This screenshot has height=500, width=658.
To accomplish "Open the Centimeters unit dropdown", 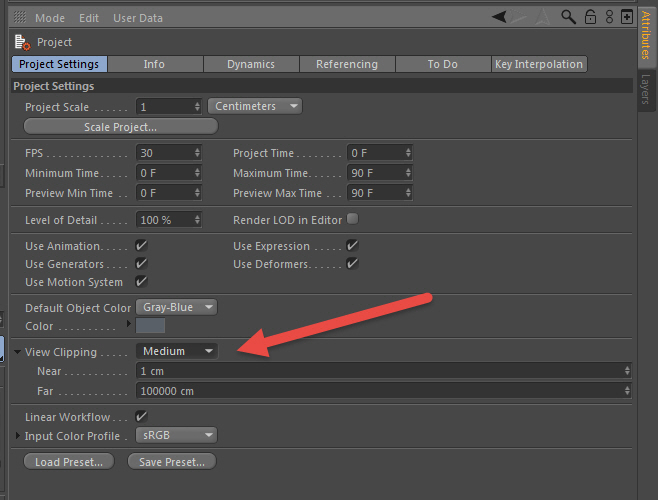I will (x=255, y=106).
